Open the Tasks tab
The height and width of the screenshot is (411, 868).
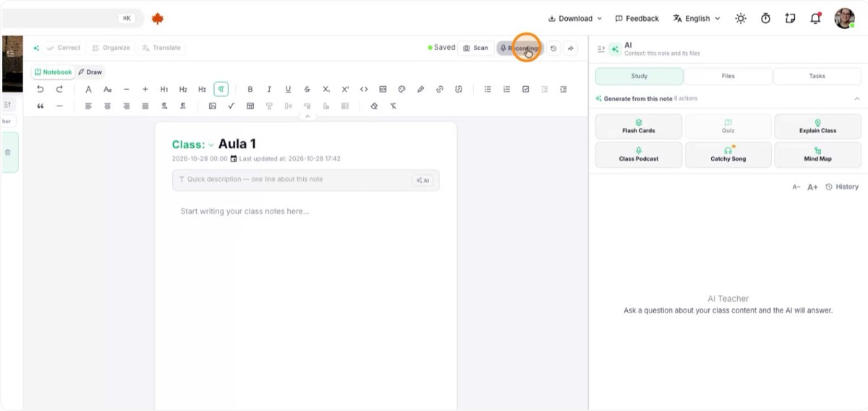pyautogui.click(x=817, y=76)
